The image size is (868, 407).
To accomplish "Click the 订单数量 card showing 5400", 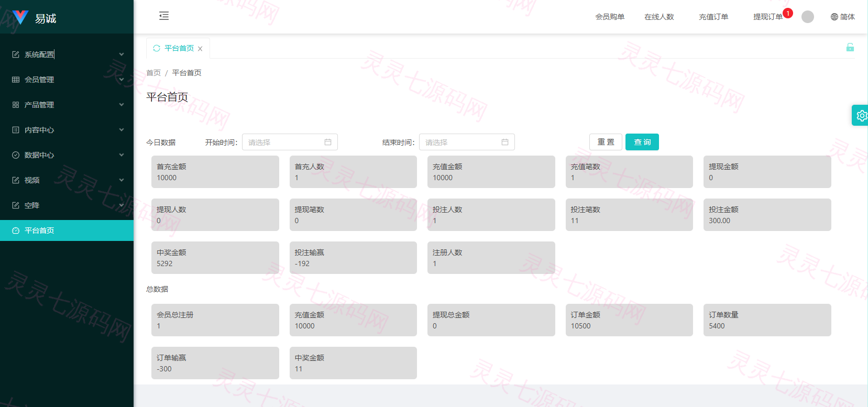I will (x=767, y=320).
